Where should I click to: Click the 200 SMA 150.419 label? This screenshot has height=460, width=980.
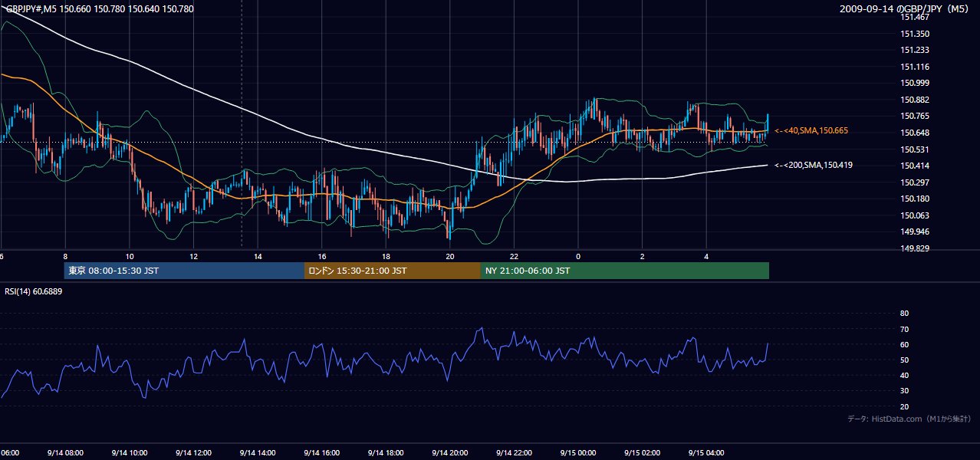[814, 165]
